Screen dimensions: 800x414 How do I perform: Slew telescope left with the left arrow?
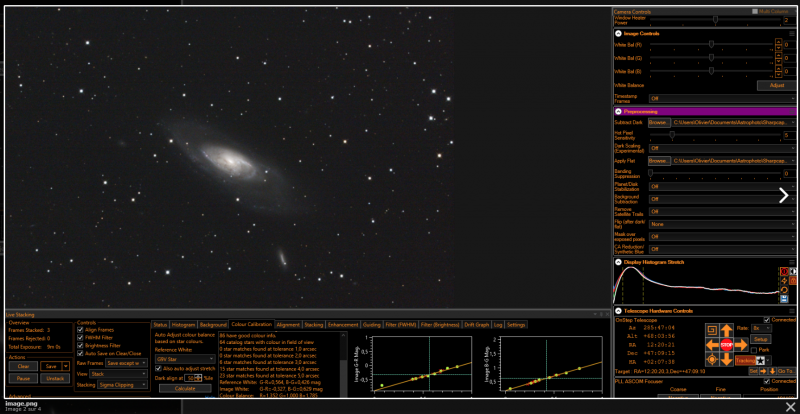click(712, 345)
